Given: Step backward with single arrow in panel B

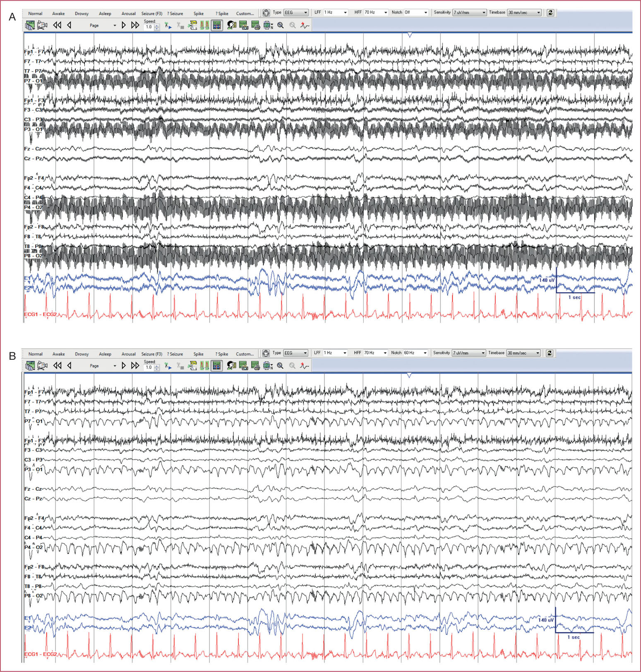Looking at the screenshot, I should 69,366.
